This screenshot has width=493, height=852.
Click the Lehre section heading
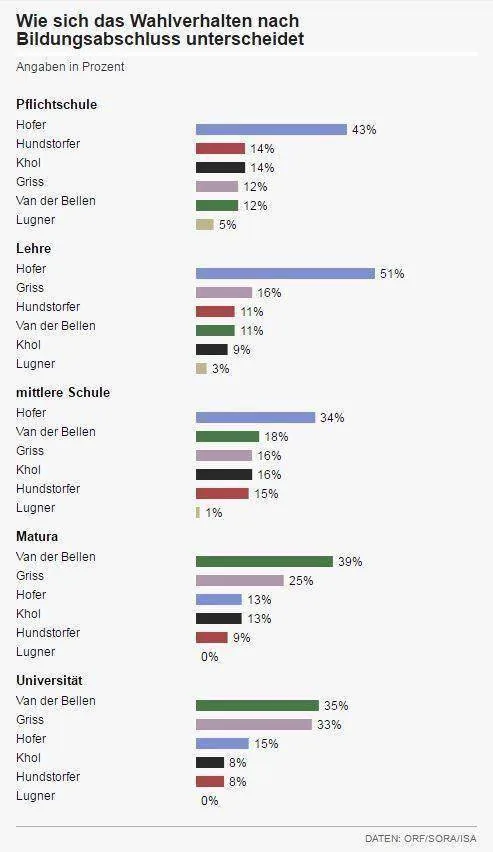coord(34,248)
